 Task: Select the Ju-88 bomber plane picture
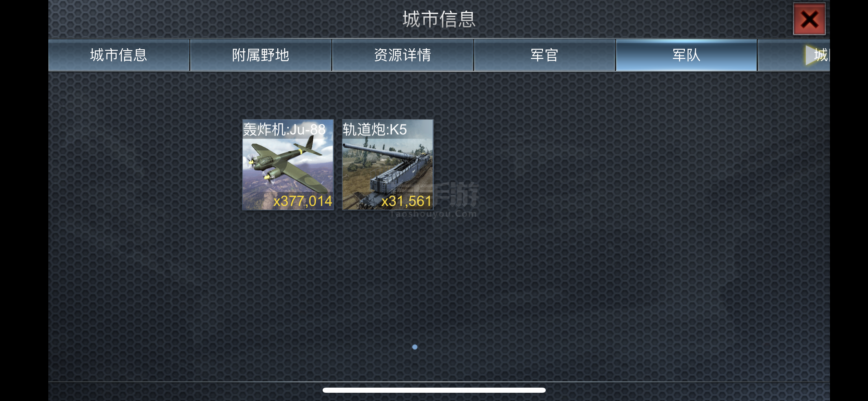click(288, 165)
